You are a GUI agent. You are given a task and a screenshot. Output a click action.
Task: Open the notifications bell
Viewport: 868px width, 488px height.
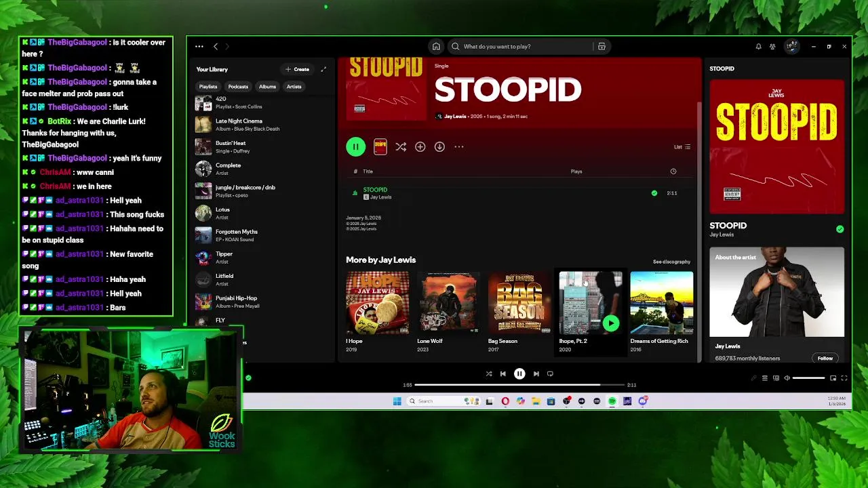(758, 47)
